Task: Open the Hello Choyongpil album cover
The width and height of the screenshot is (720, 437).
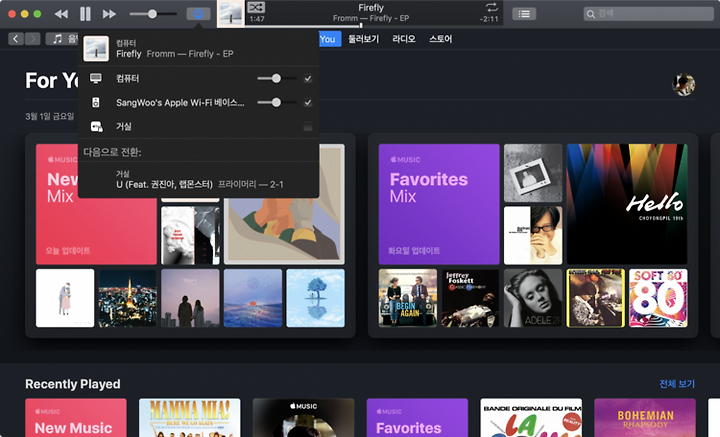Action: tap(627, 204)
